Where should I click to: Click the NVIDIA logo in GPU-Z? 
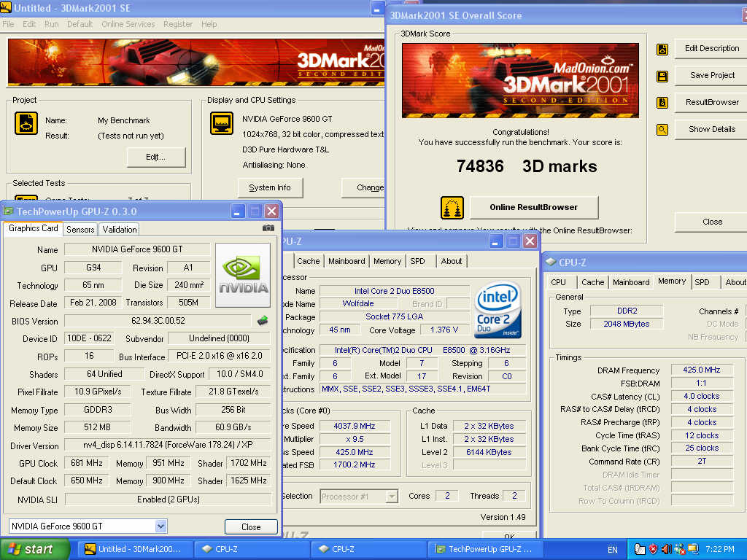pyautogui.click(x=244, y=275)
